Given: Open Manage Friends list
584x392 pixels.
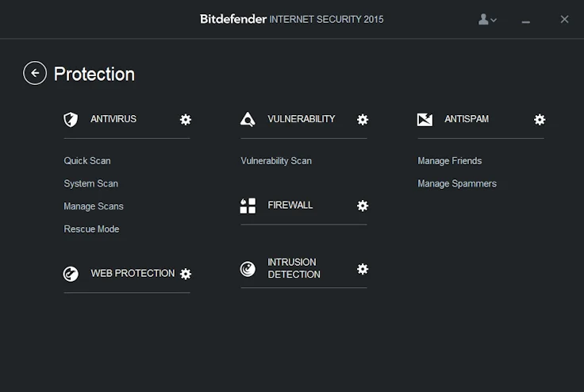Looking at the screenshot, I should [x=450, y=161].
